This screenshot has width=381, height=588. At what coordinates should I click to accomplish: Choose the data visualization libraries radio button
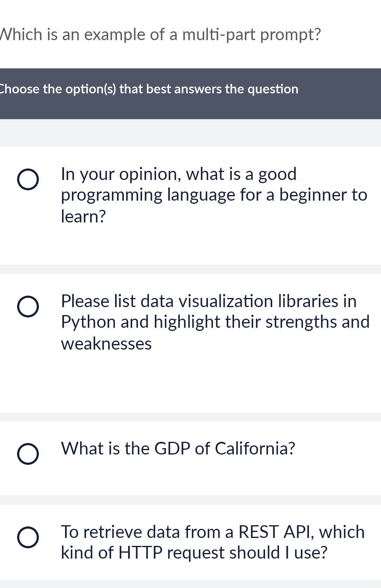point(28,307)
